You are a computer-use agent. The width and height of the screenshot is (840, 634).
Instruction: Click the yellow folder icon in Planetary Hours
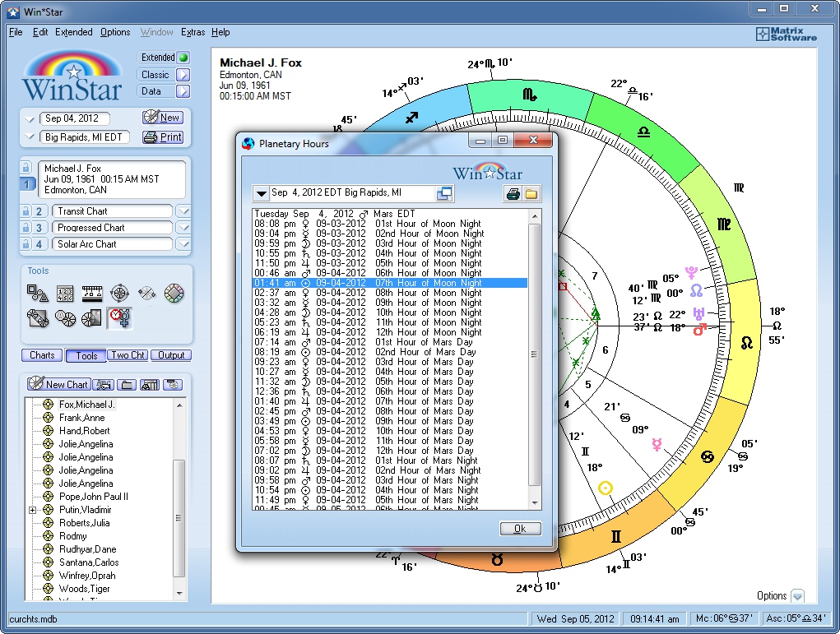point(531,194)
